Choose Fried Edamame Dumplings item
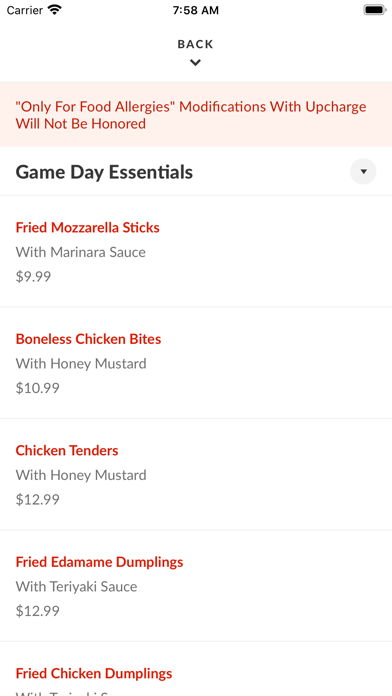Viewport: 392px width, 696px height. click(x=196, y=585)
